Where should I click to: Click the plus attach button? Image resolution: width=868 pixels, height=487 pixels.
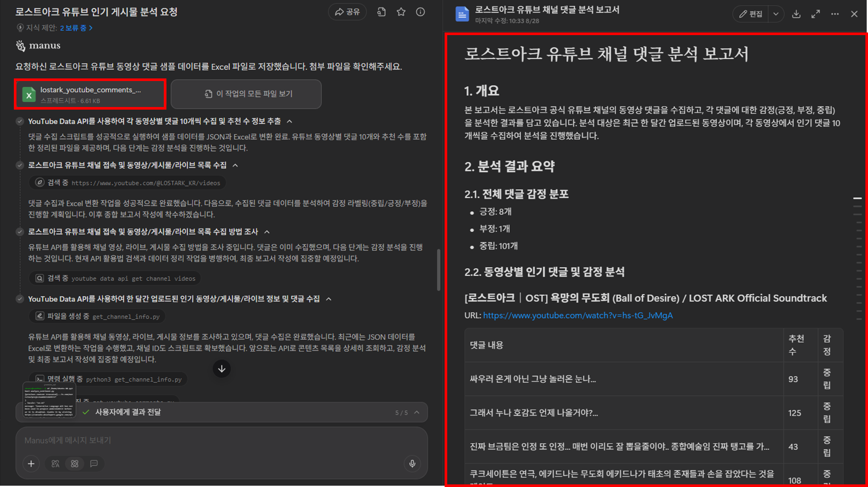[x=31, y=464]
